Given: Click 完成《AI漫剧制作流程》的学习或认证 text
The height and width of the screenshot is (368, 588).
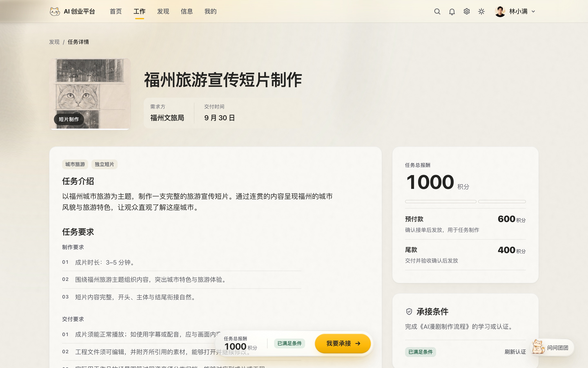Looking at the screenshot, I should pos(459,327).
